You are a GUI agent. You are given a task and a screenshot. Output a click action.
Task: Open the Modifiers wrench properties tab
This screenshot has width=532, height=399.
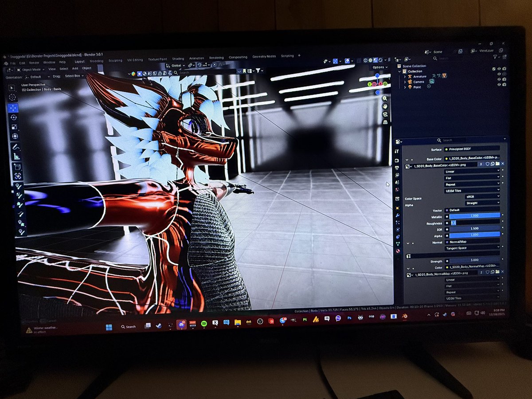coord(397,215)
